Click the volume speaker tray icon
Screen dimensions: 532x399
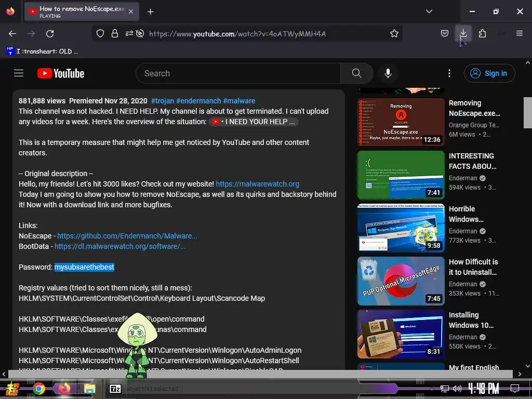[457, 389]
